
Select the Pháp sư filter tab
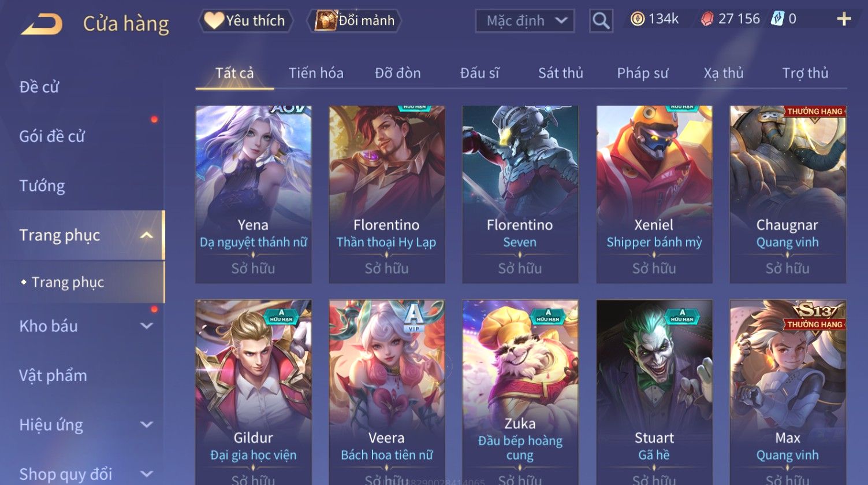(x=642, y=73)
